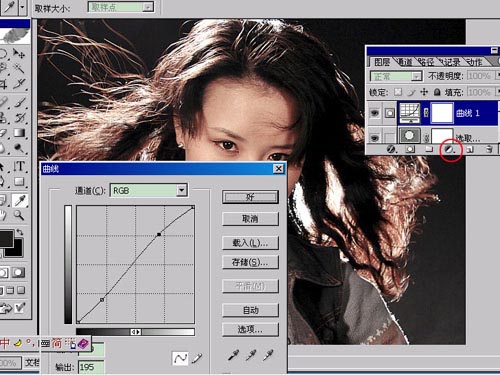Choose the set black point eyedropper
This screenshot has width=500, height=375.
click(233, 355)
